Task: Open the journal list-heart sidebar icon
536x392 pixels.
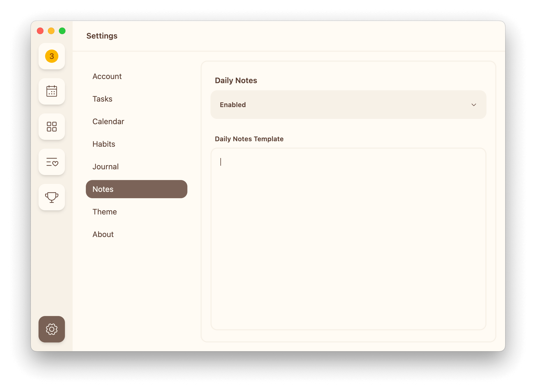Action: (52, 162)
